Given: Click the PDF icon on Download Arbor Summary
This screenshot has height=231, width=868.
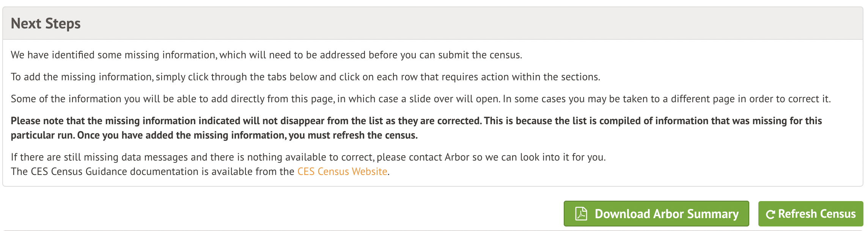Looking at the screenshot, I should 581,214.
